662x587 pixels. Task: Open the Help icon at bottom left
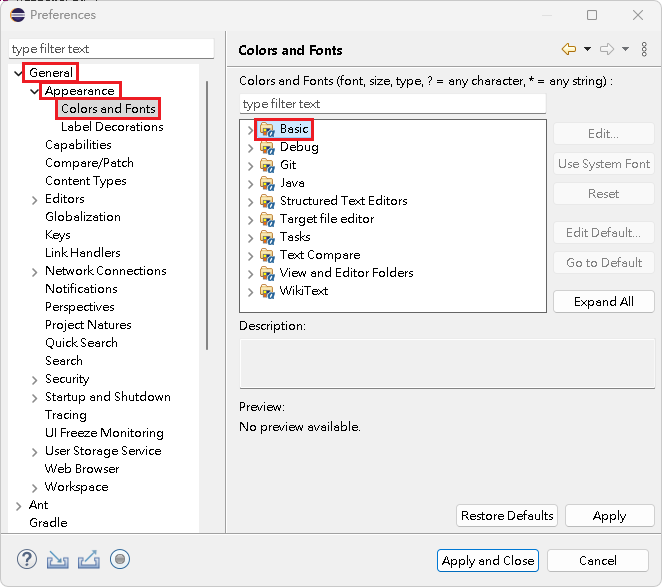[27, 560]
